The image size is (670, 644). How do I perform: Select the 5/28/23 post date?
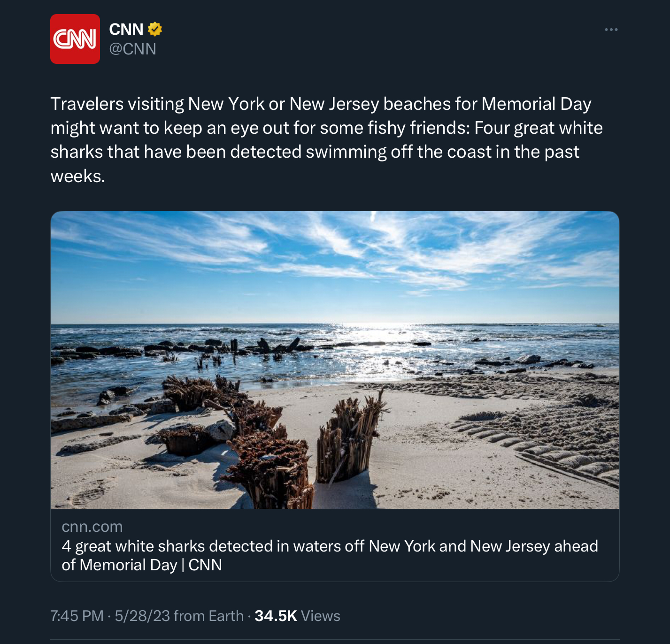pos(142,616)
